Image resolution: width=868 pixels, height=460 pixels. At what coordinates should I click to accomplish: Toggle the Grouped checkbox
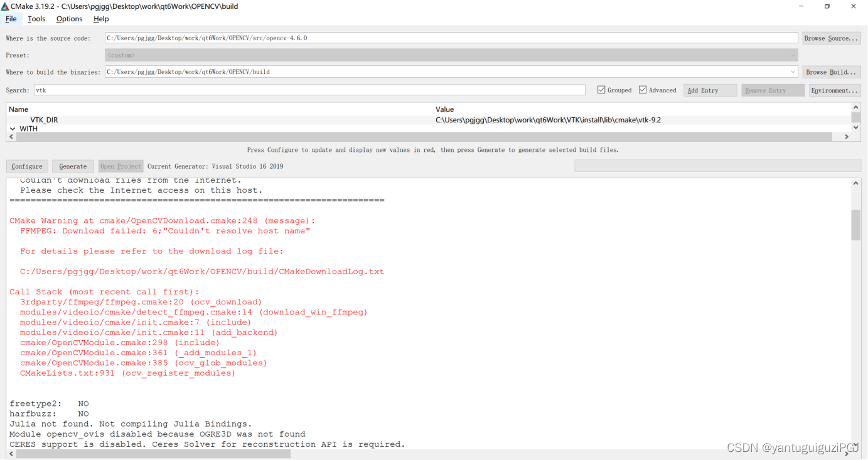click(x=601, y=90)
